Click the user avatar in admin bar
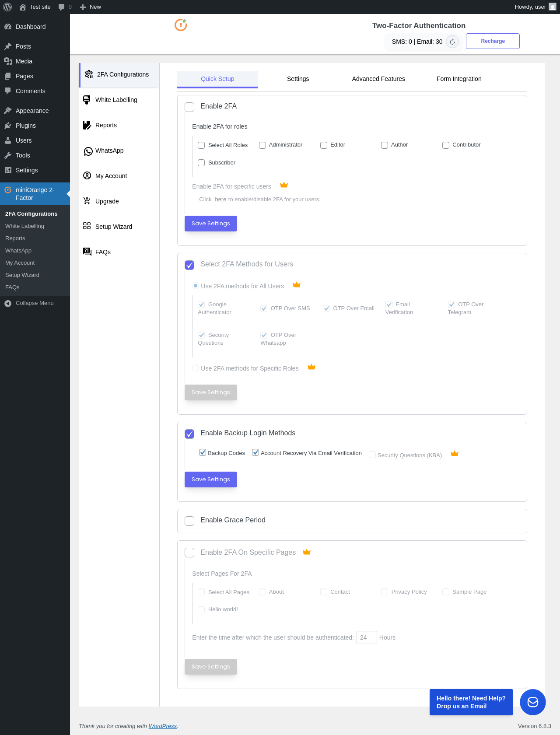 coord(553,7)
